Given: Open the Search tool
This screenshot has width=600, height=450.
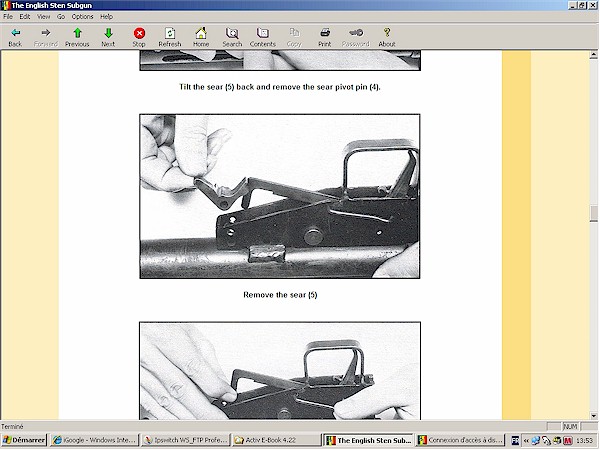Looking at the screenshot, I should (x=232, y=37).
